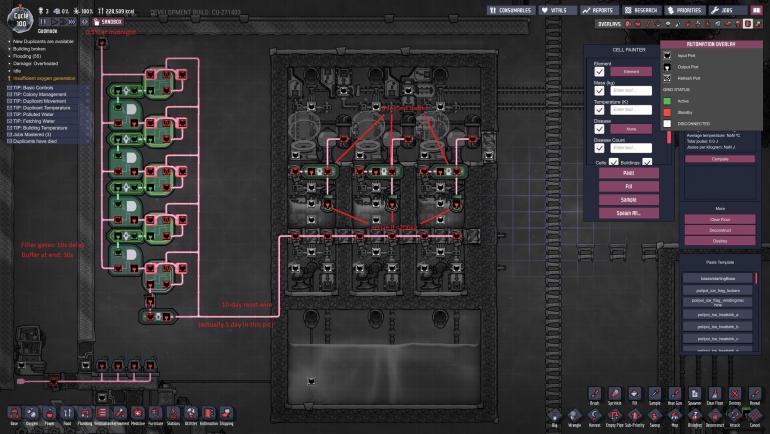770x434 pixels.
Task: Select the sandbox Brush tool
Action: pyautogui.click(x=594, y=393)
